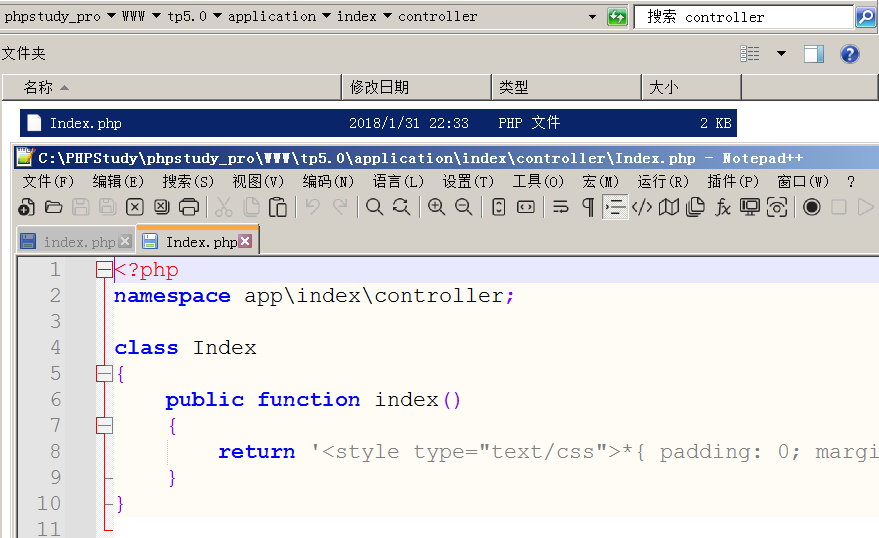This screenshot has height=538, width=879.
Task: Click the Synchronize vertical scrolling icon
Action: 498,207
